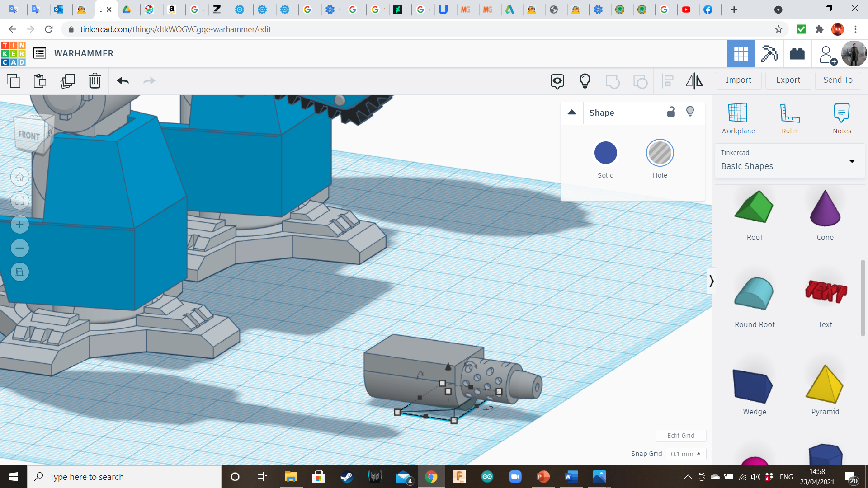Click the Edit Grid button
This screenshot has height=488, width=868.
point(680,436)
